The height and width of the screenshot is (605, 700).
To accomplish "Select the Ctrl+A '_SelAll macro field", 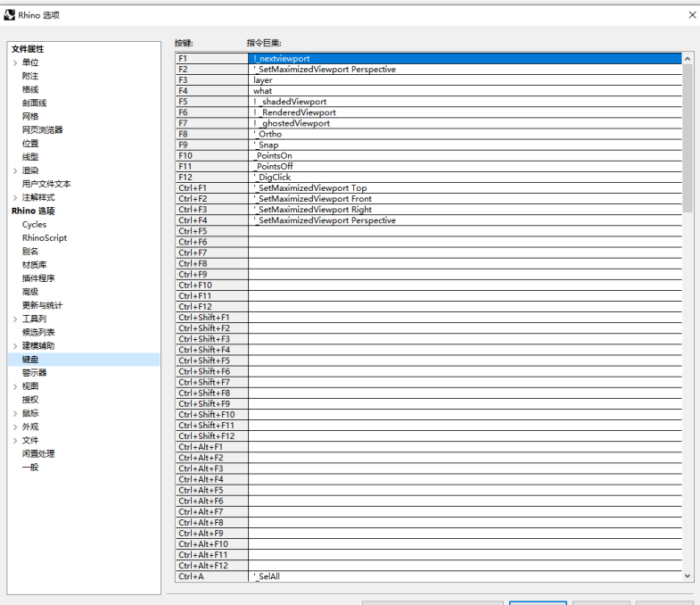I will point(464,576).
